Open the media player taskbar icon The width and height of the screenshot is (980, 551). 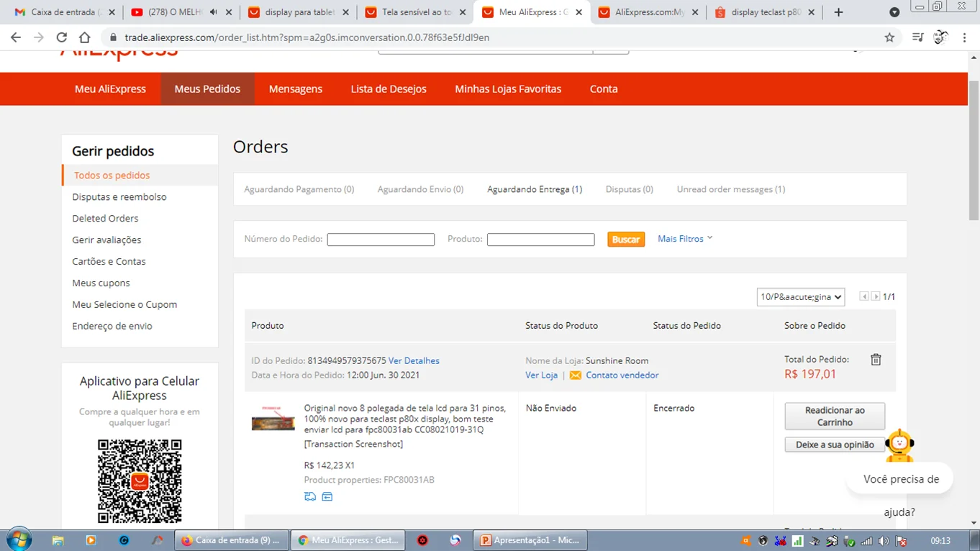pyautogui.click(x=91, y=540)
